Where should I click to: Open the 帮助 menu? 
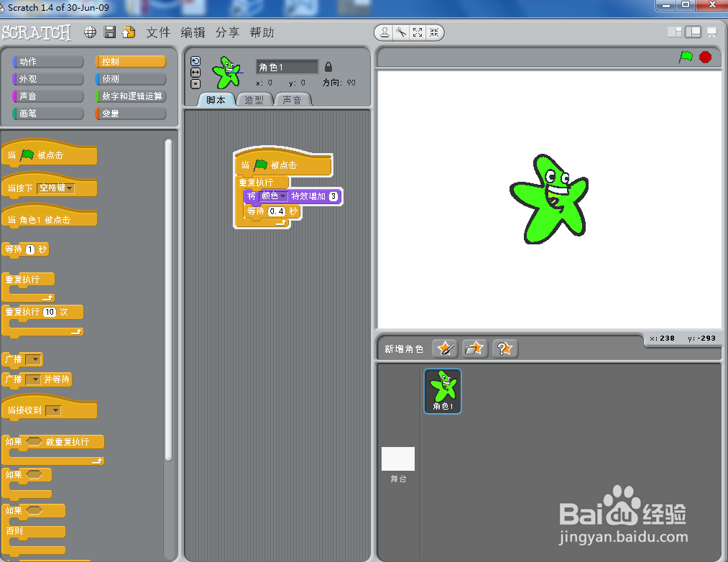pyautogui.click(x=262, y=32)
